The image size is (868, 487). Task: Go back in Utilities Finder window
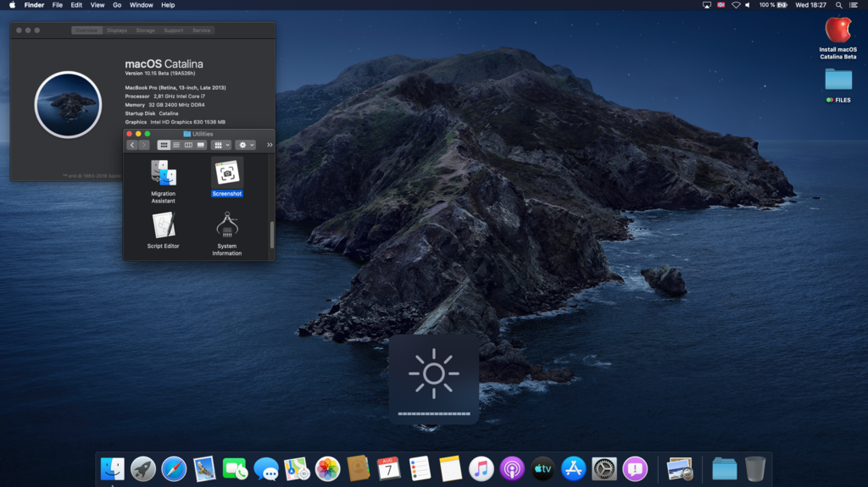(131, 145)
